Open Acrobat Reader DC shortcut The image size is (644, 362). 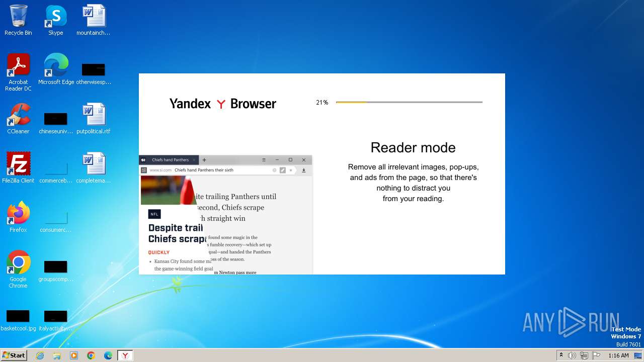(x=18, y=72)
